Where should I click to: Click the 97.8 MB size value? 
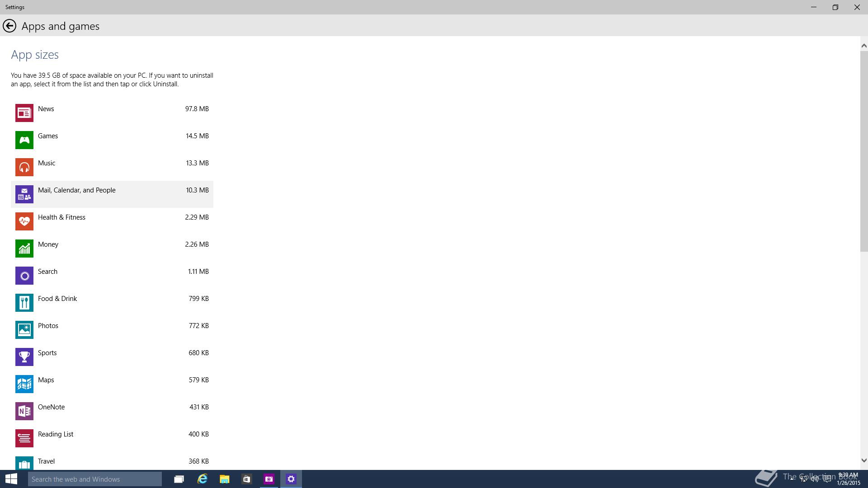(197, 109)
